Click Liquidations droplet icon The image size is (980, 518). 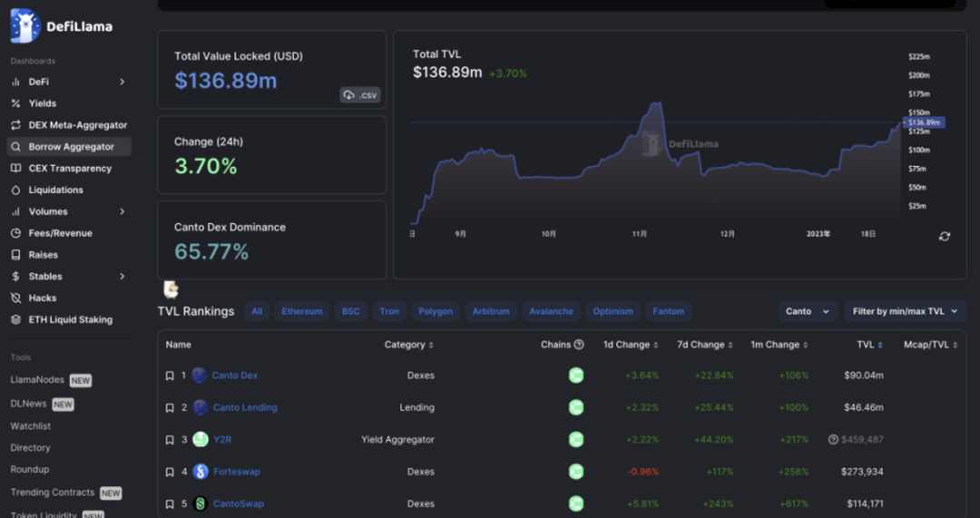coord(15,190)
